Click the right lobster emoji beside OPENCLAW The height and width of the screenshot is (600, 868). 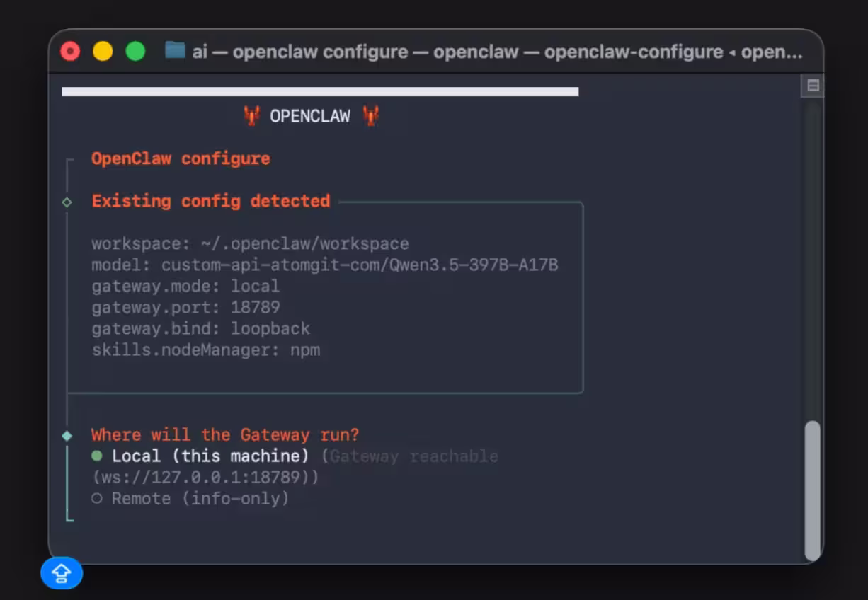pos(371,115)
